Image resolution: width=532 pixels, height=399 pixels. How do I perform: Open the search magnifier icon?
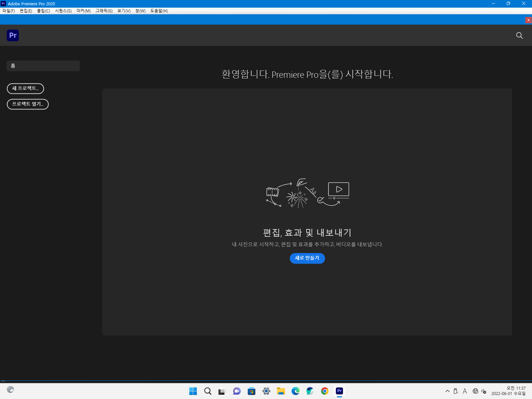point(519,35)
